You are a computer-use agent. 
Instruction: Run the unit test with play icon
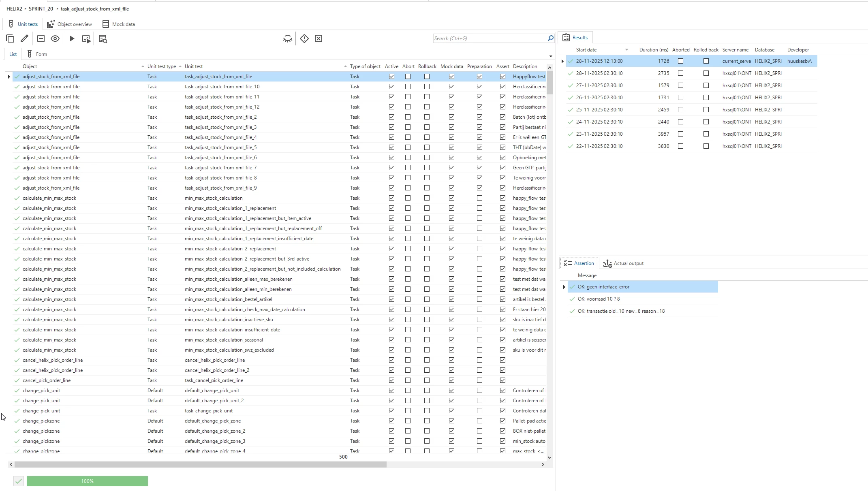coord(72,38)
